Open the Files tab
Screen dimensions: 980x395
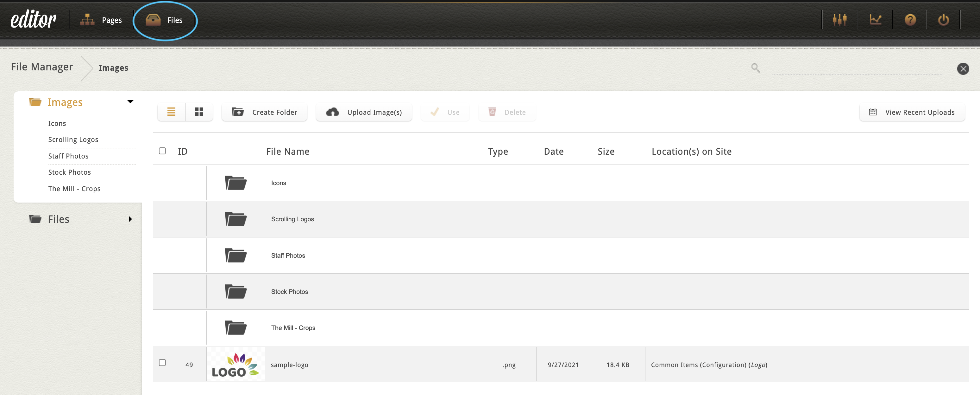pos(164,20)
